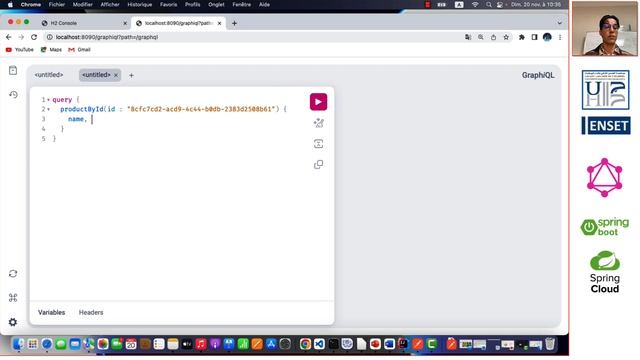Screen dimensions: 640x360
Task: Open Finder from the Dock
Action: coord(18,344)
